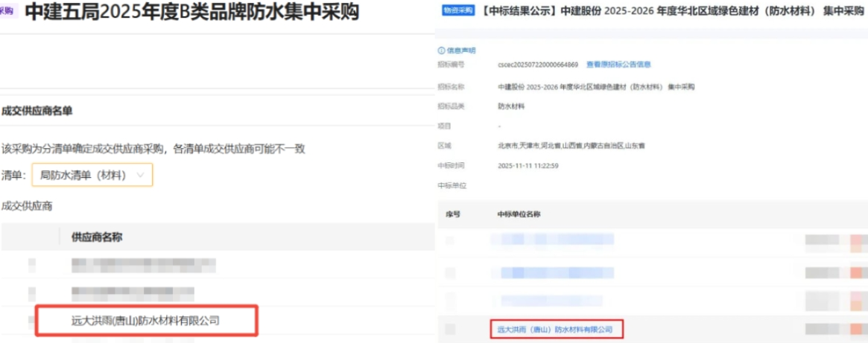This screenshot has height=343, width=868.
Task: Select first blurred supplier under 供应商名称
Action: (143, 264)
